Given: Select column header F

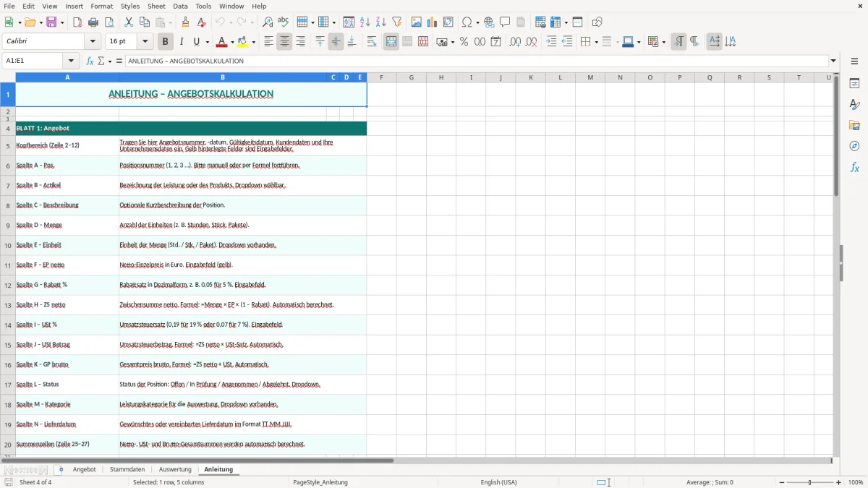Looking at the screenshot, I should (x=381, y=77).
